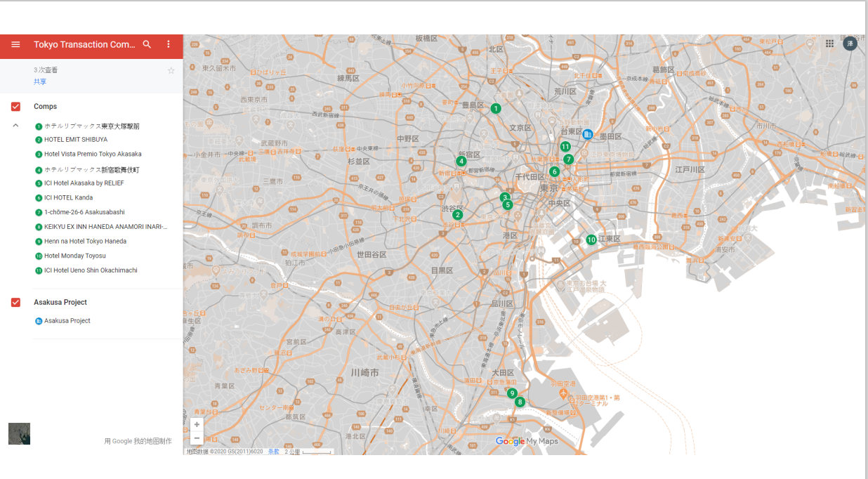Open the three-dot more options menu
The height and width of the screenshot is (479, 868).
[x=169, y=44]
